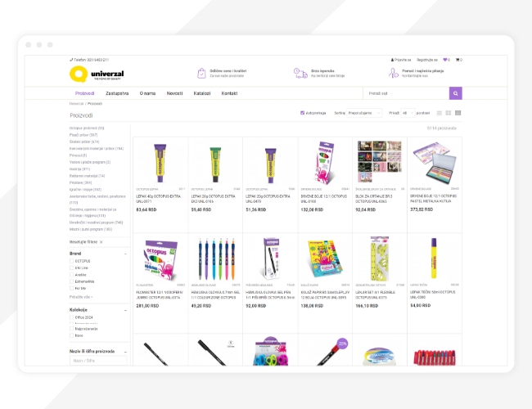Click the product name filter input field
Image resolution: width=532 pixels, height=409 pixels.
point(98,361)
